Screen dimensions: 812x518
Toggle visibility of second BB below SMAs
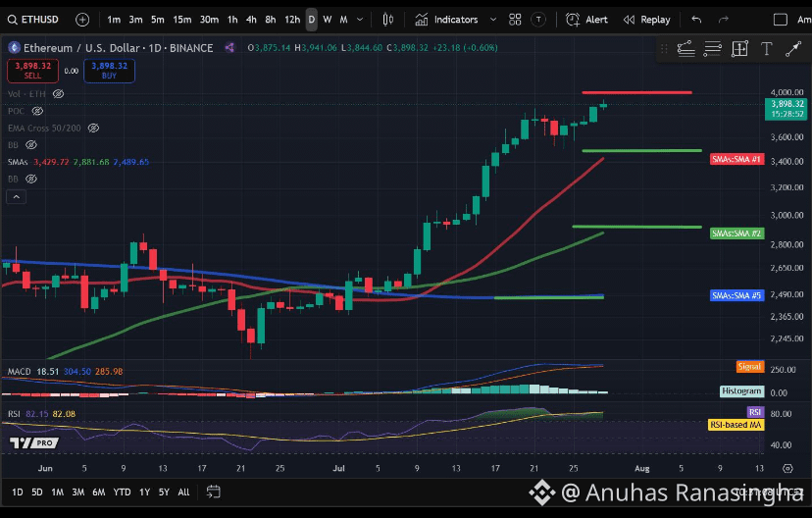point(31,179)
